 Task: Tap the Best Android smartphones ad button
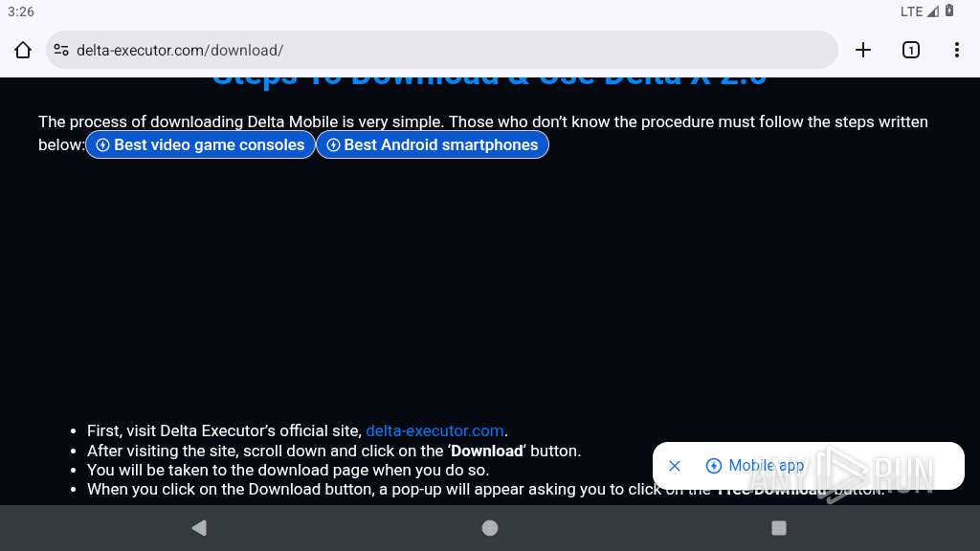433,145
